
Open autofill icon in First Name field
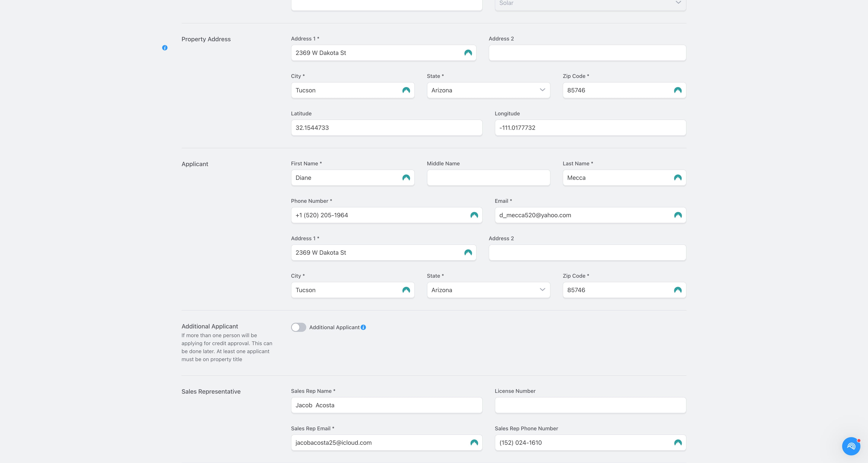point(406,178)
